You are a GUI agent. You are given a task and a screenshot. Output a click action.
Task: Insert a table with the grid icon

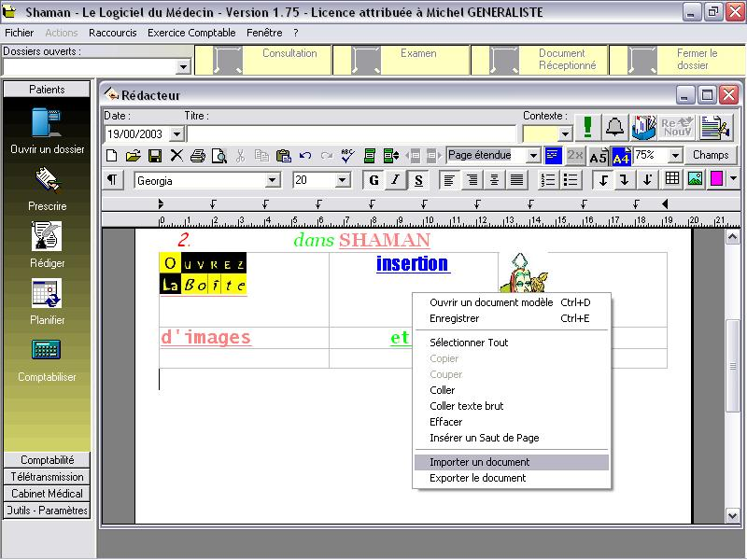(672, 179)
